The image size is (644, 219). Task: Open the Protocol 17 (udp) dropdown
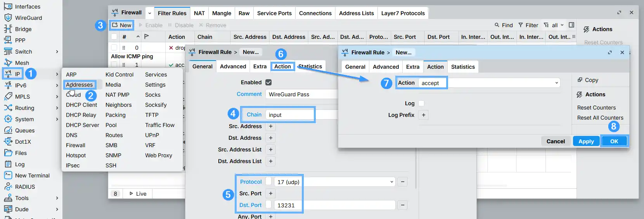(x=392, y=182)
